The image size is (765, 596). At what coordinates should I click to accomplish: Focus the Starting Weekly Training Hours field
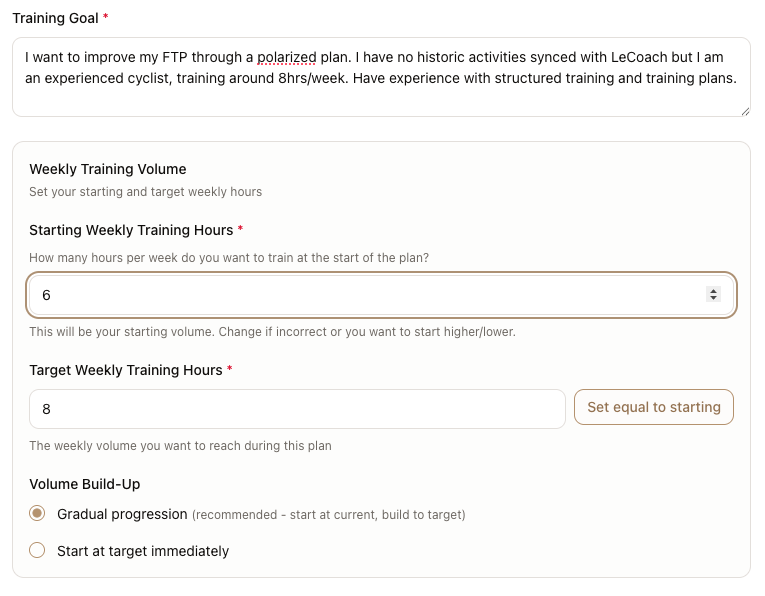click(x=360, y=295)
